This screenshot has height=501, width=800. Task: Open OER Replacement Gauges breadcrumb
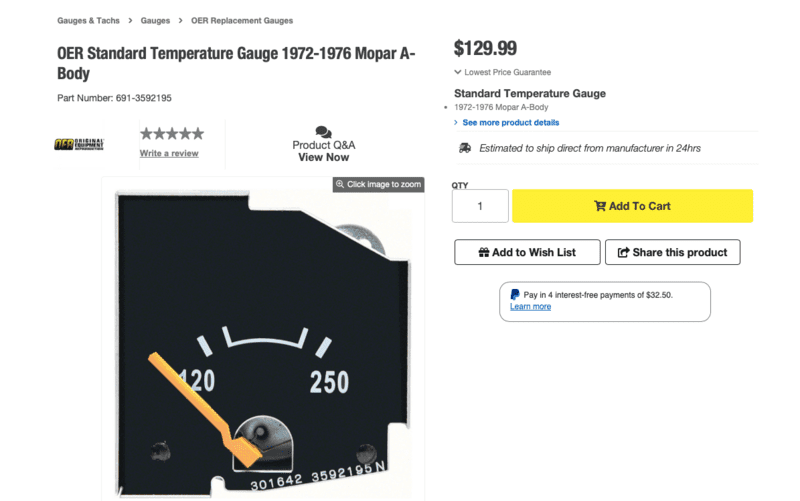242,20
